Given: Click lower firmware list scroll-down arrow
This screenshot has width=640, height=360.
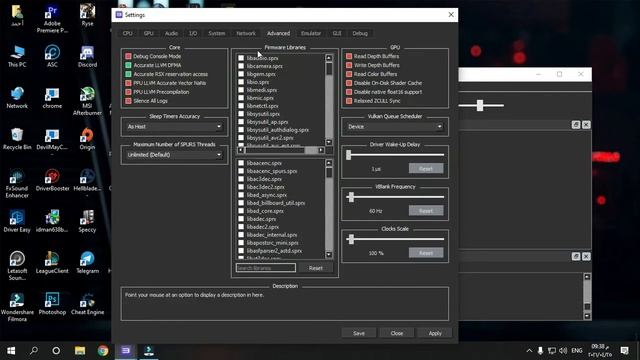Looking at the screenshot, I should point(329,255).
